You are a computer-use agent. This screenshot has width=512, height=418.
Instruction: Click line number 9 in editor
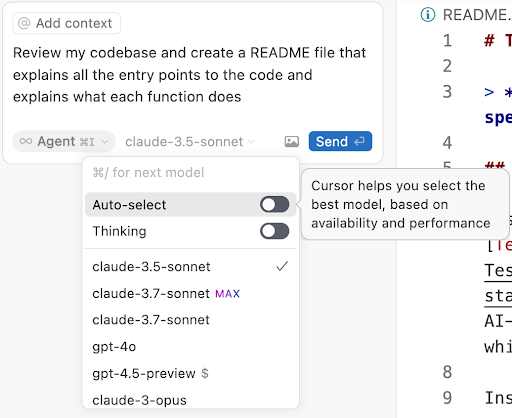click(447, 398)
